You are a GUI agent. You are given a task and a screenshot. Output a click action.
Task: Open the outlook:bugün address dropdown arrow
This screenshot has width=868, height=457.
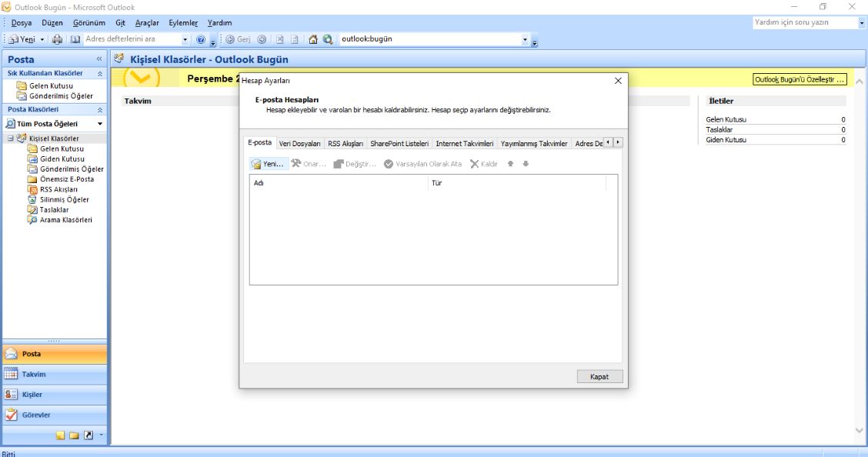[x=525, y=39]
